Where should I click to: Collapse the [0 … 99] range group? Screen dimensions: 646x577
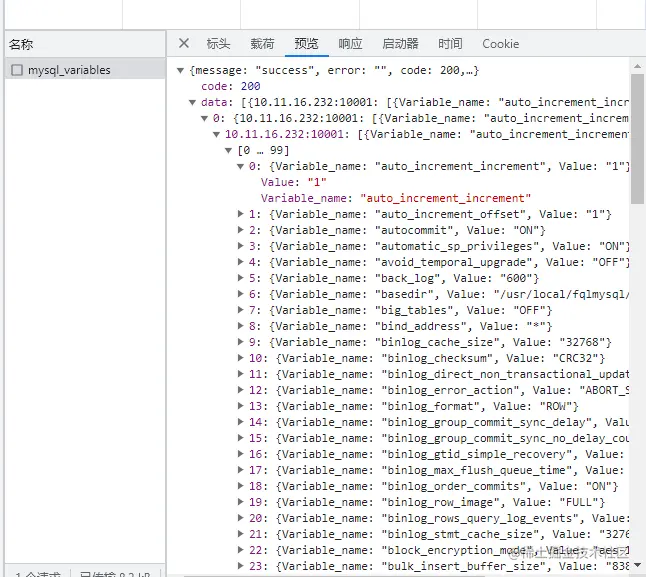pos(228,151)
